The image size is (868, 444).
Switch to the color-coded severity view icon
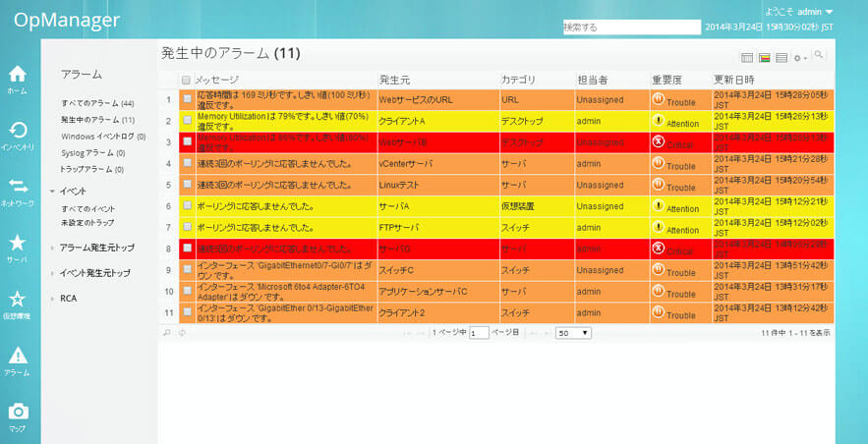coord(765,58)
